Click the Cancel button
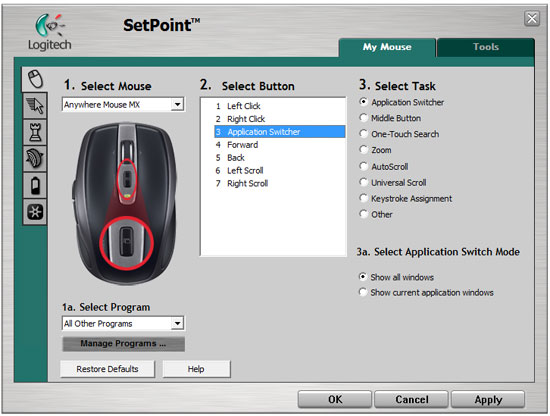Image resolution: width=550 pixels, height=416 pixels. [412, 400]
